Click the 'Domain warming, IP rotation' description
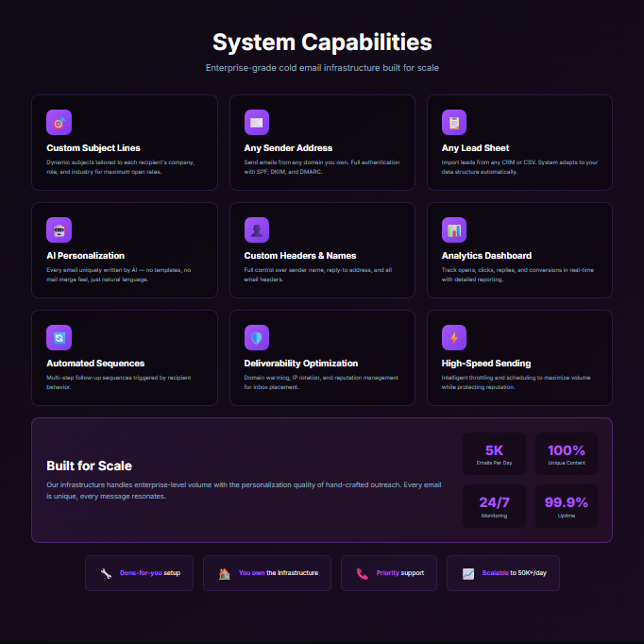This screenshot has width=644, height=644. click(x=321, y=382)
